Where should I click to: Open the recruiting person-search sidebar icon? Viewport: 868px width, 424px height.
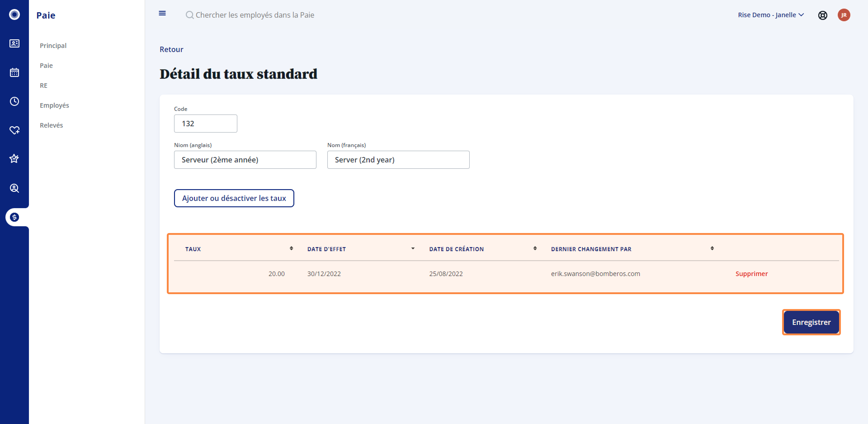tap(14, 188)
